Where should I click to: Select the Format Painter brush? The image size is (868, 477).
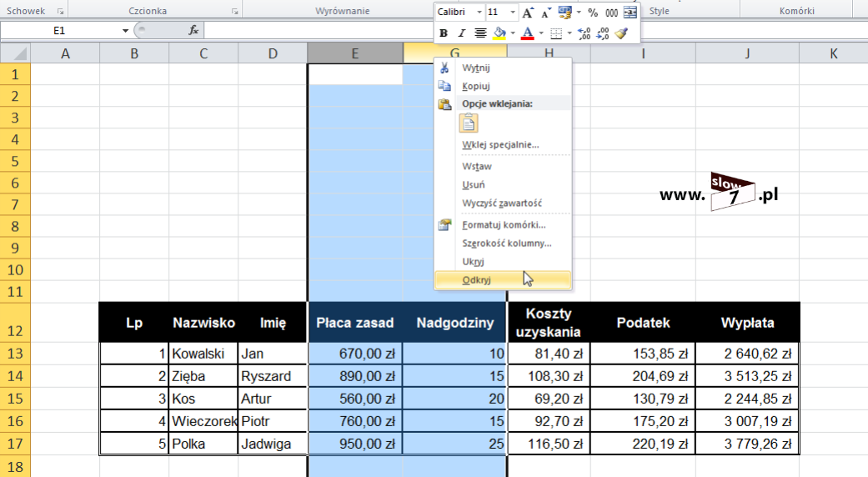622,33
